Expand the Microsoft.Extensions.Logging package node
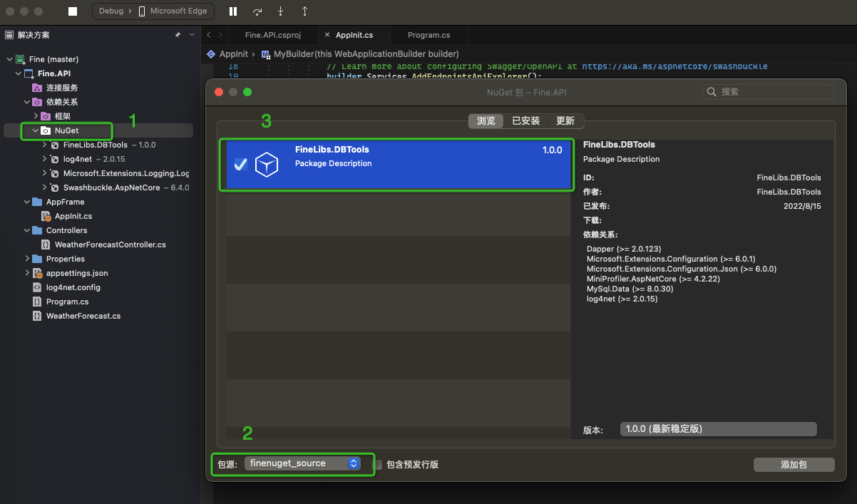This screenshot has height=504, width=857. (44, 173)
